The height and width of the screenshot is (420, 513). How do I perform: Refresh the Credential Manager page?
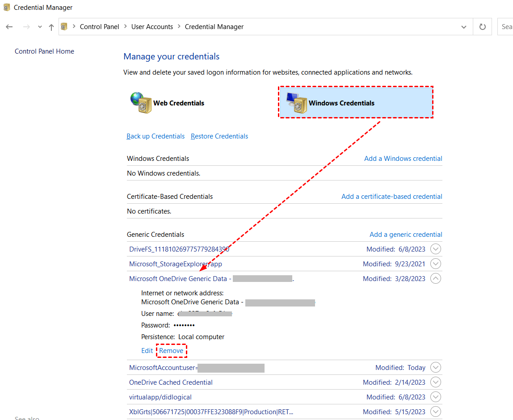coord(482,27)
